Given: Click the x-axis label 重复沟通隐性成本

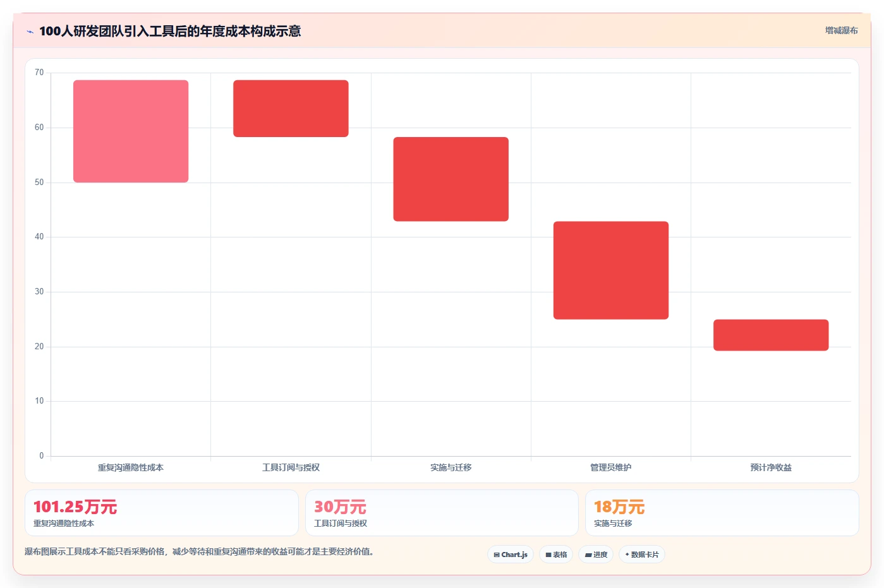Looking at the screenshot, I should point(131,467).
